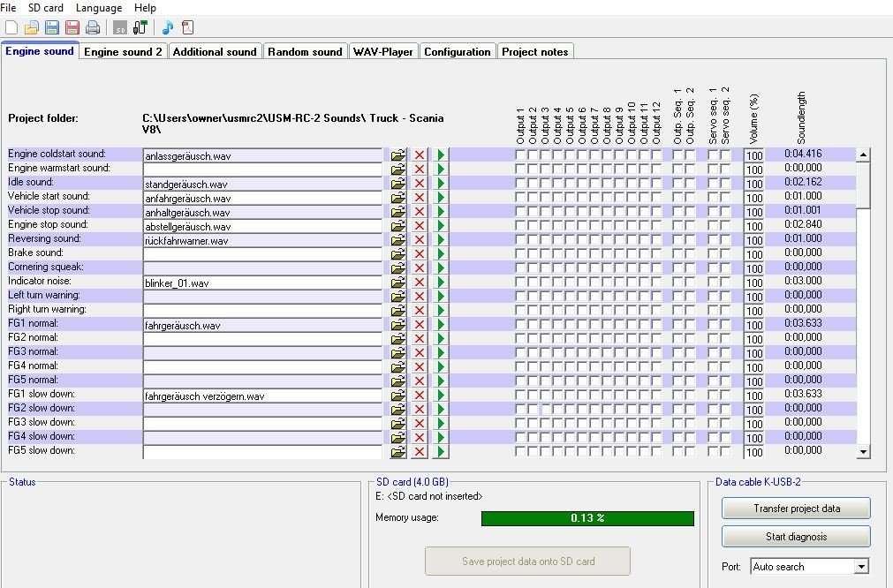The image size is (893, 588).
Task: Click the New project toolbar icon
Action: (11, 27)
